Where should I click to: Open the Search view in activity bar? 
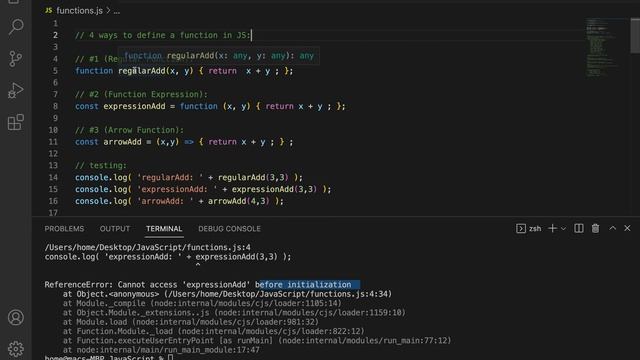(x=16, y=27)
